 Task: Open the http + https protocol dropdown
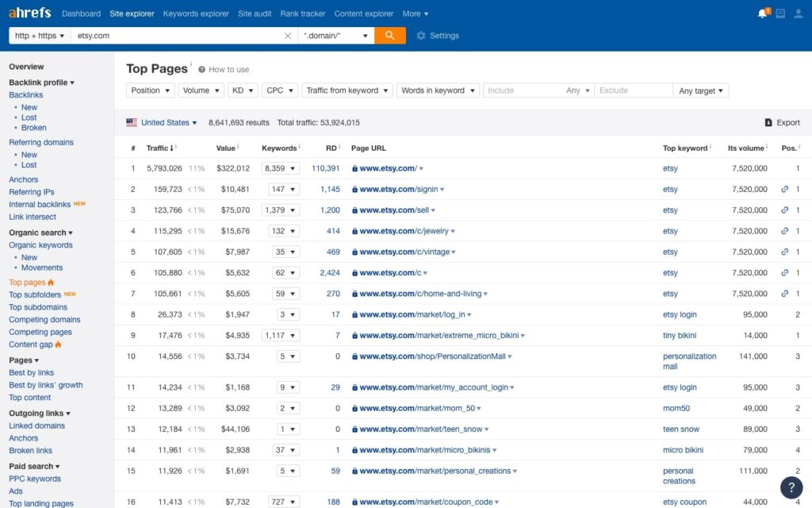pyautogui.click(x=40, y=36)
